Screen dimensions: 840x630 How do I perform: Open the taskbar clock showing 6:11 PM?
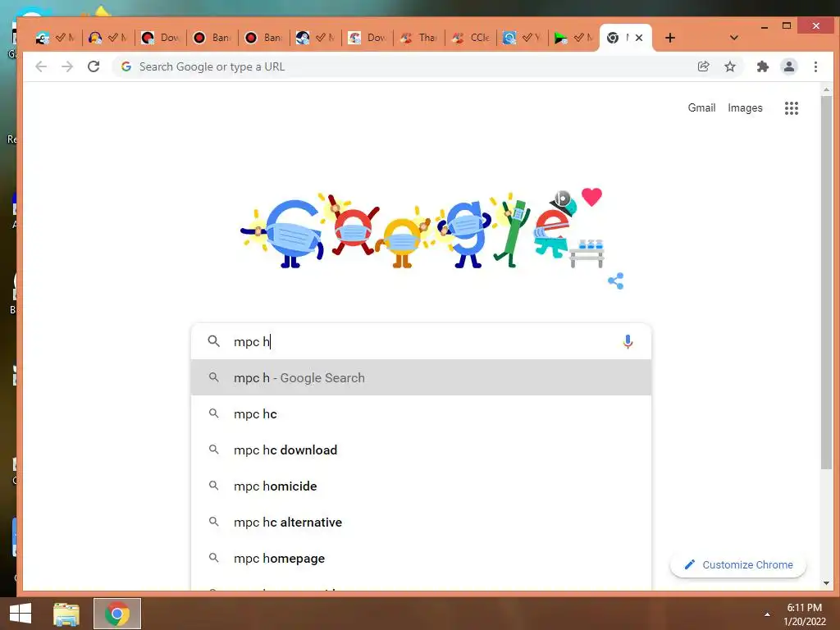[805, 614]
